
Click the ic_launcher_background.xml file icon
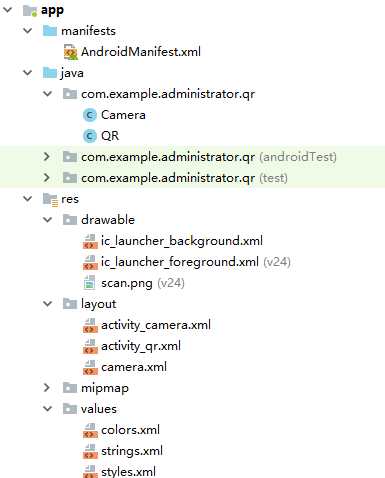[90, 241]
